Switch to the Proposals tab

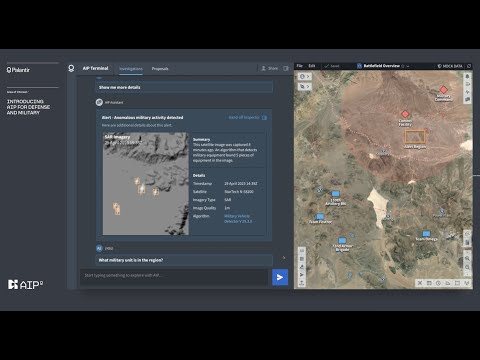click(160, 69)
